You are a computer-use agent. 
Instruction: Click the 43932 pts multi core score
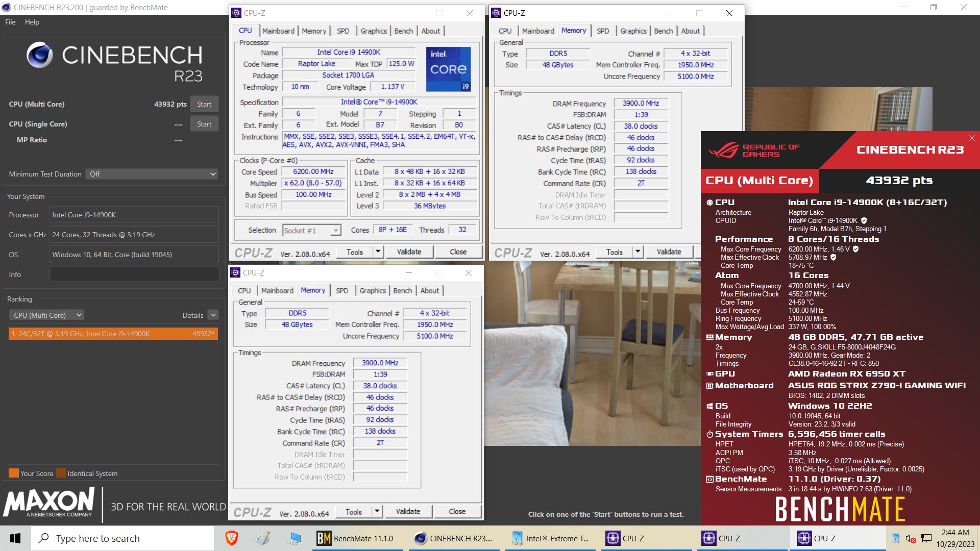click(x=170, y=104)
